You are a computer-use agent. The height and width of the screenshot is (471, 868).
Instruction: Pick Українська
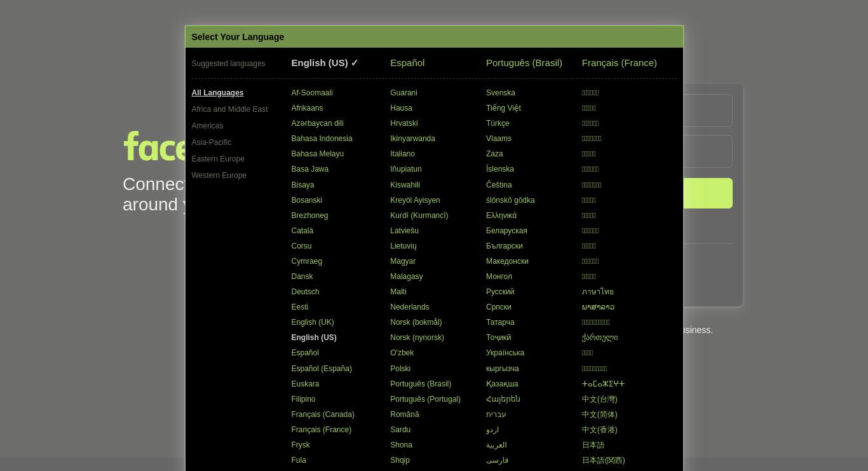(505, 353)
